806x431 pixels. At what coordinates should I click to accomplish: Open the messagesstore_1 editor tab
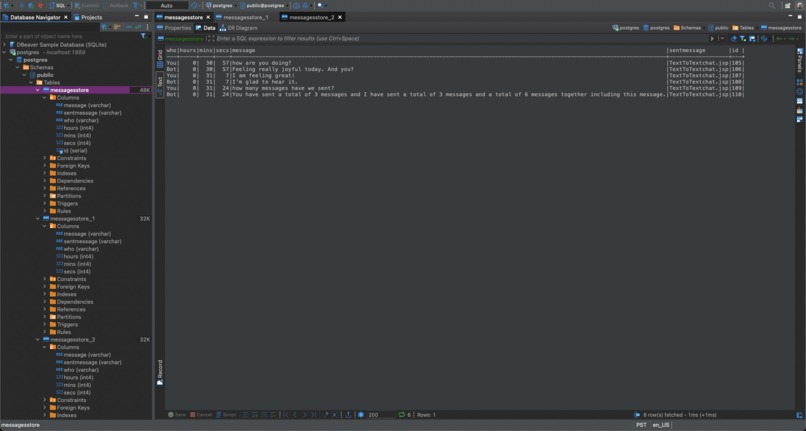[242, 17]
